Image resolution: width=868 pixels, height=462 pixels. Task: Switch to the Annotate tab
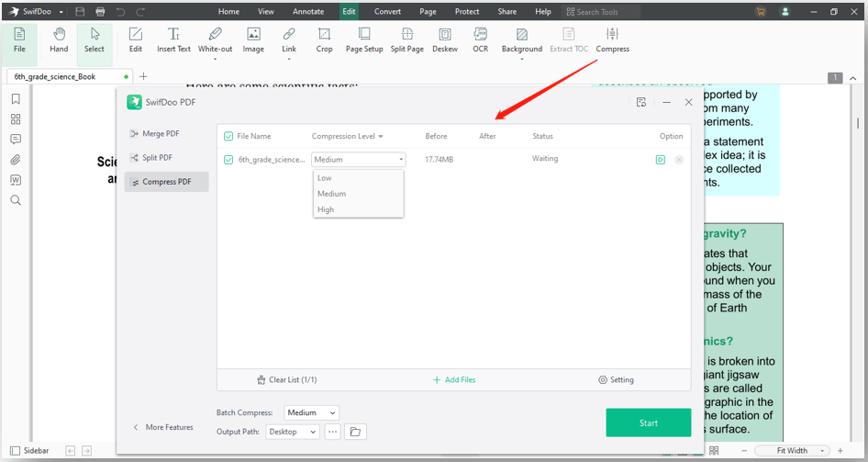pos(308,12)
